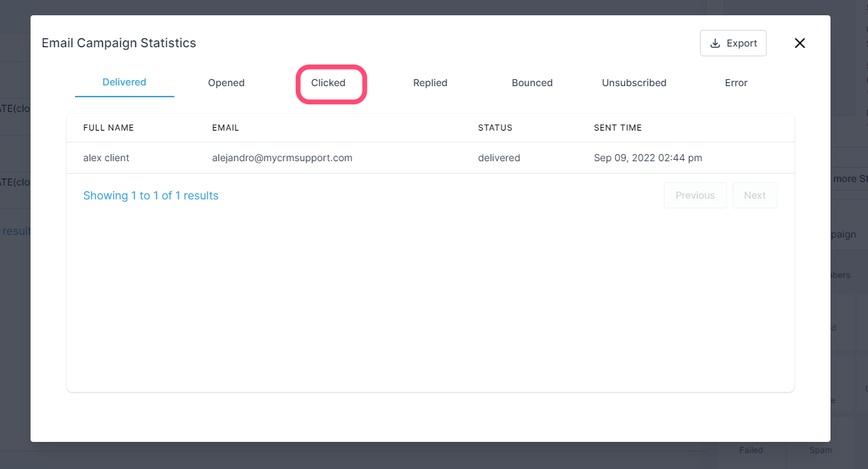Click the SENT TIME column header

[618, 128]
